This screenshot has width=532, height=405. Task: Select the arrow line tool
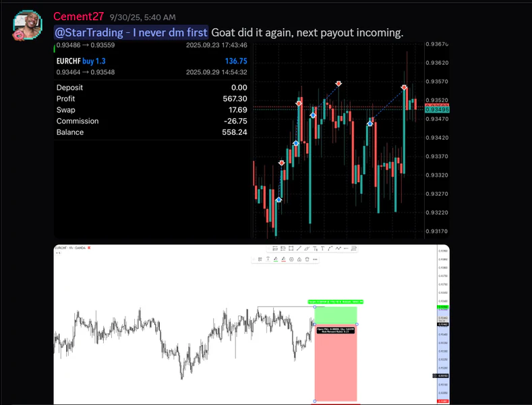click(330, 248)
